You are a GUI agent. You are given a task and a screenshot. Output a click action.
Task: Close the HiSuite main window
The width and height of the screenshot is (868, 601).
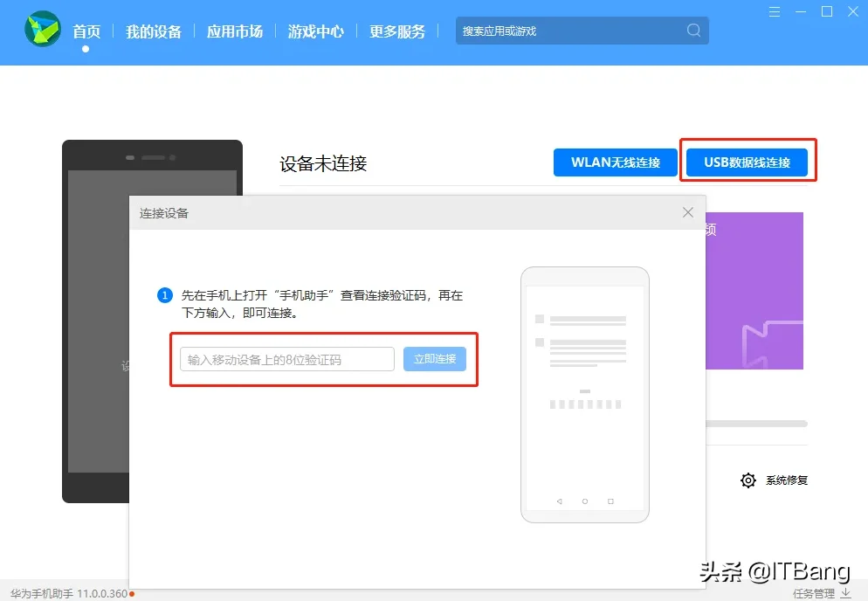click(x=852, y=11)
